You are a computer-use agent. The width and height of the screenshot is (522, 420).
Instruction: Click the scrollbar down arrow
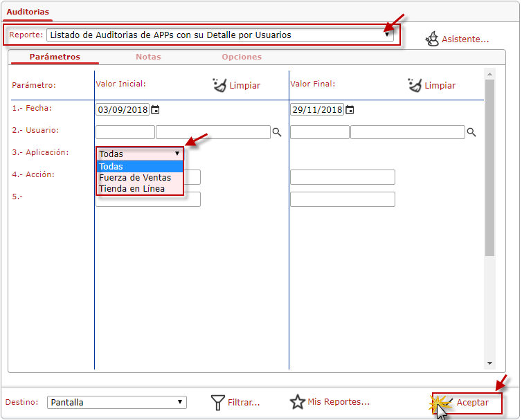(489, 363)
